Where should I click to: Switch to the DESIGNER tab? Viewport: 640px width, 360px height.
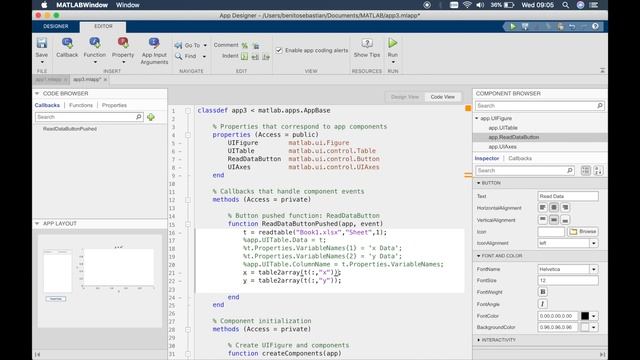(56, 26)
